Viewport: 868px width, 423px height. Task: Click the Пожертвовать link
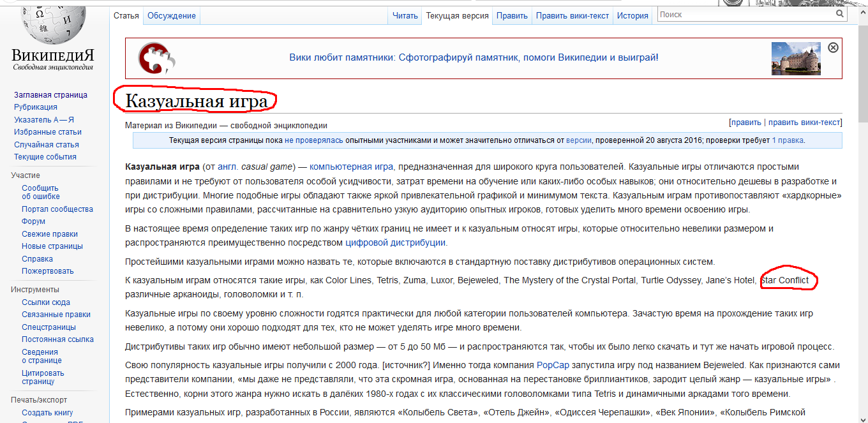click(x=48, y=271)
